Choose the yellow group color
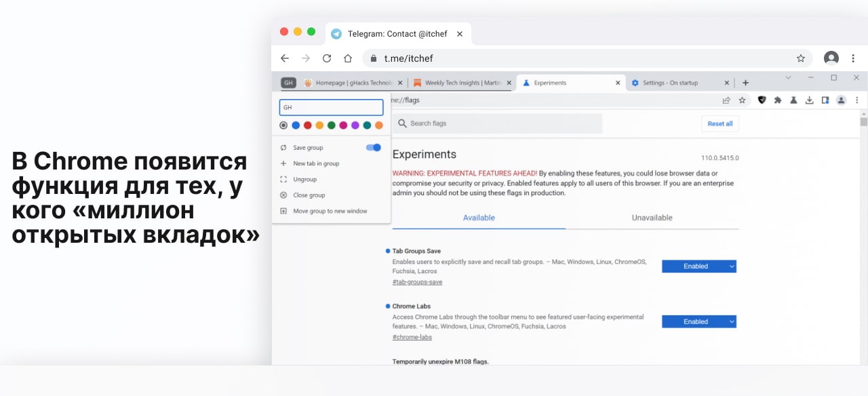The image size is (868, 396). pyautogui.click(x=319, y=125)
